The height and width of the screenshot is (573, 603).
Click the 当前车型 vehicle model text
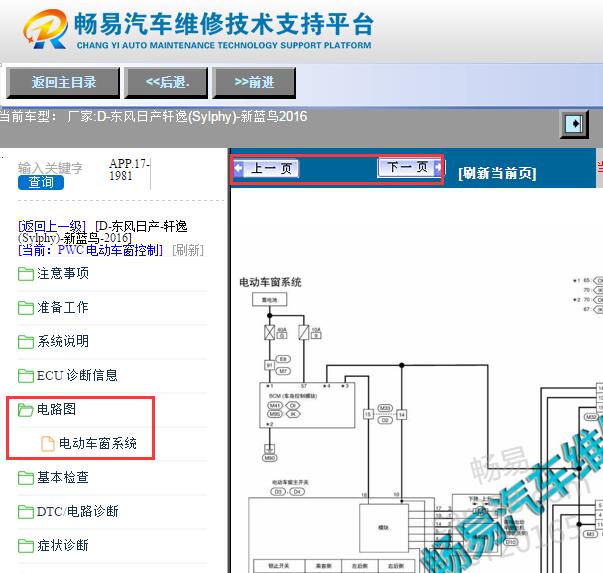(153, 116)
